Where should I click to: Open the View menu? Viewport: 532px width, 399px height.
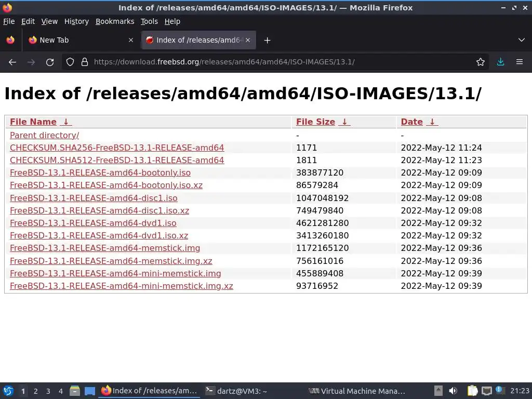49,21
